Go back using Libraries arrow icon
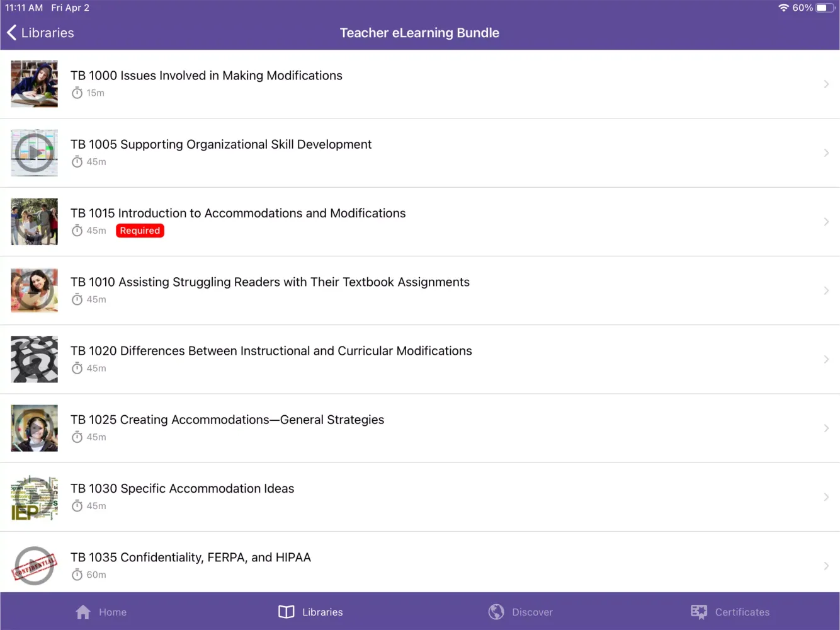Image resolution: width=840 pixels, height=630 pixels. pos(12,33)
